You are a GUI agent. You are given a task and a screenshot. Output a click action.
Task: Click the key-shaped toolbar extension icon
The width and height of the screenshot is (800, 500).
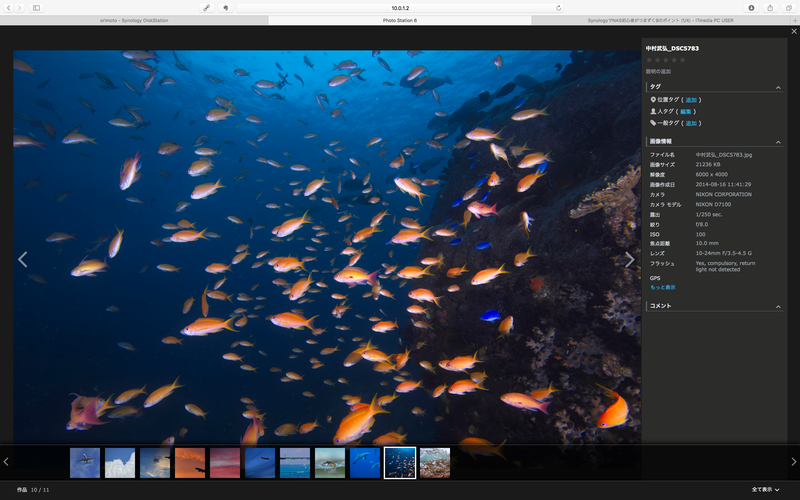[x=207, y=8]
